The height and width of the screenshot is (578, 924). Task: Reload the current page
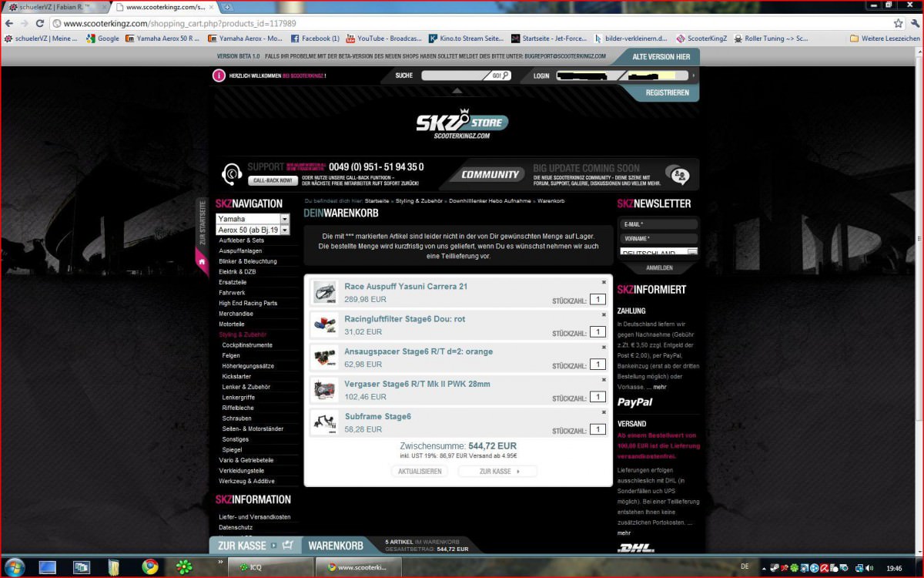coord(41,23)
